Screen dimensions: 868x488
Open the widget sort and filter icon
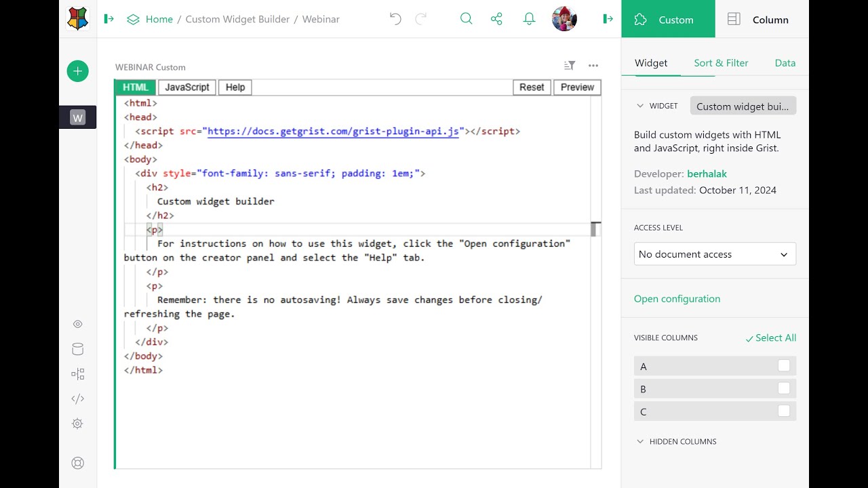570,66
